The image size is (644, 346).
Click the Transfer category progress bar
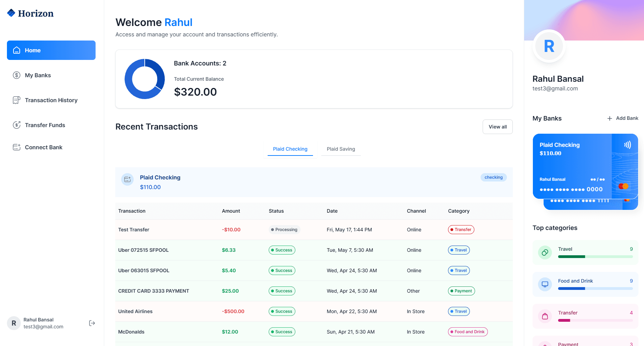[x=595, y=320]
